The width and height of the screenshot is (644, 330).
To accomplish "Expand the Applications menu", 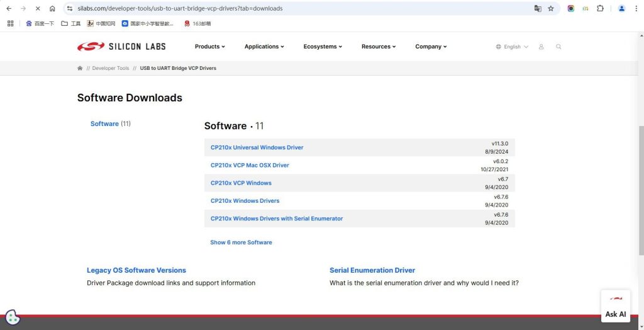I will [x=264, y=47].
